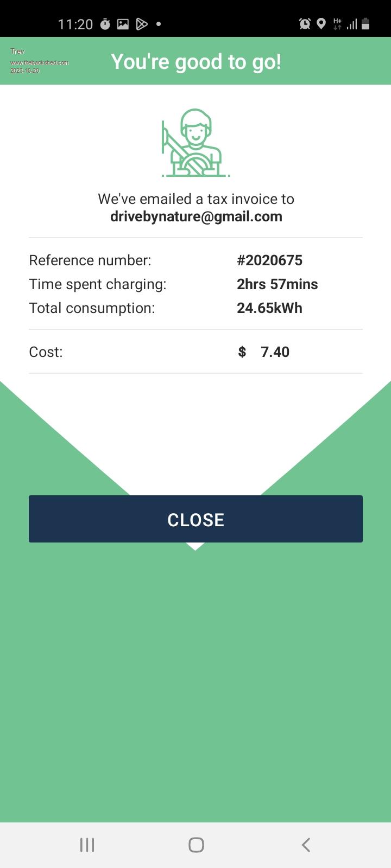Tap reference number #2020675
This screenshot has height=868, width=391.
pos(269,260)
